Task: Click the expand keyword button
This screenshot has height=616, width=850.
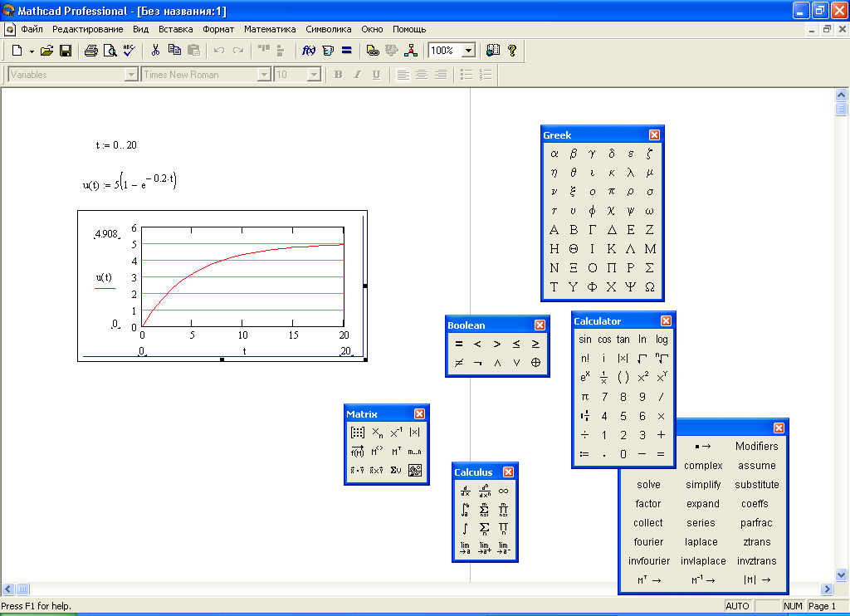Action: (x=703, y=504)
